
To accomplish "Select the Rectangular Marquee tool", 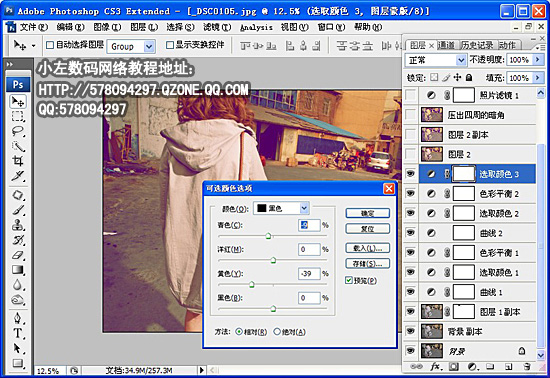I will point(18,116).
